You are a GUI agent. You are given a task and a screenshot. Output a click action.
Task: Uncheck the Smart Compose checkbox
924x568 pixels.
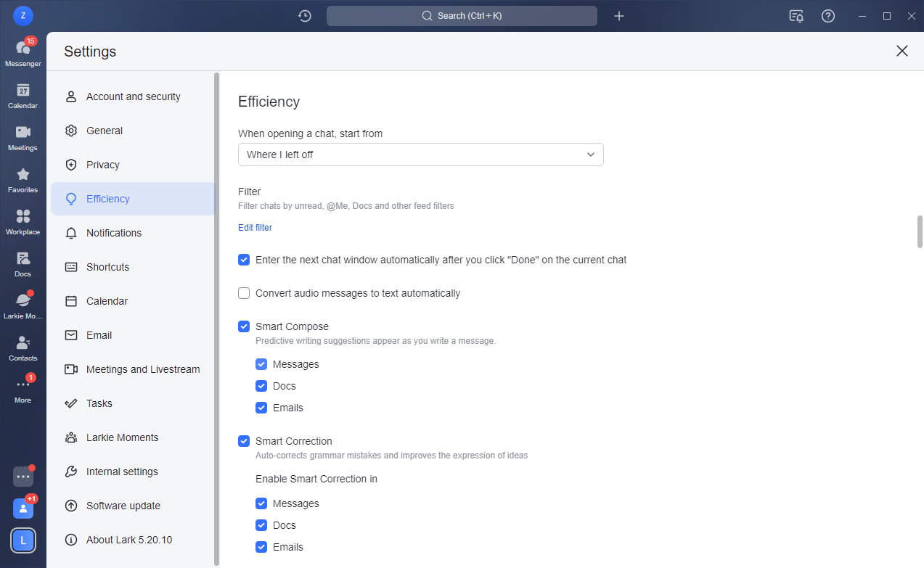[244, 326]
